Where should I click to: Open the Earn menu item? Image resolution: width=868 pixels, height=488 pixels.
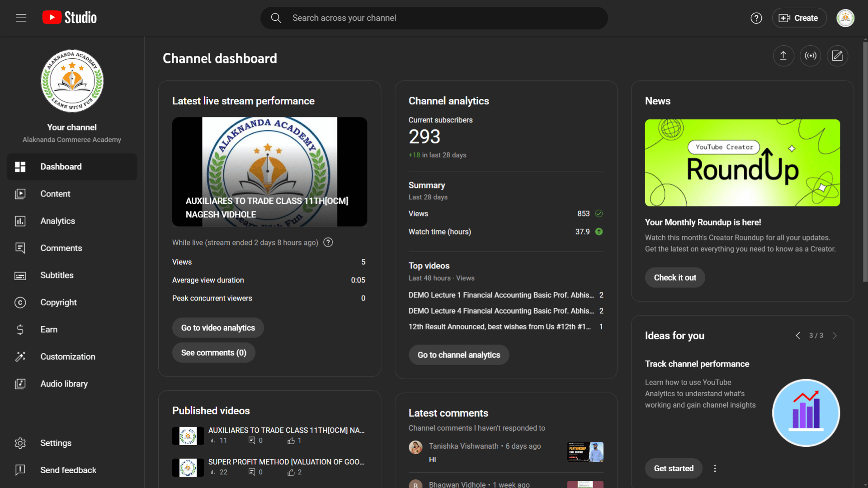point(72,329)
